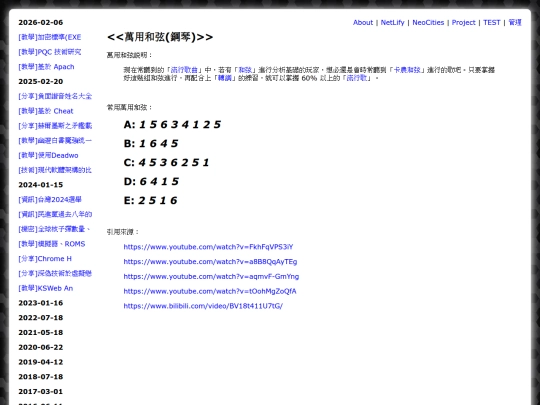Click the '常用萬用和弦：' heading

(x=130, y=107)
